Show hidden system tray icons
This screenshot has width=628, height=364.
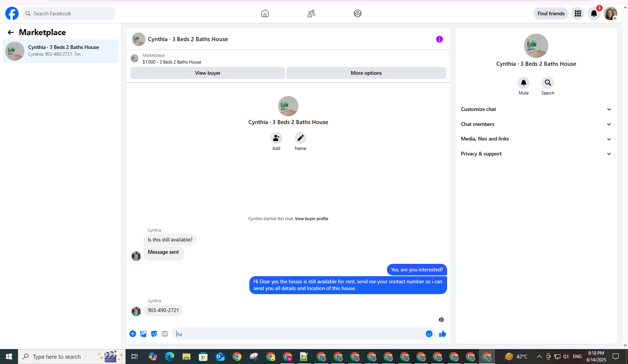pyautogui.click(x=539, y=357)
